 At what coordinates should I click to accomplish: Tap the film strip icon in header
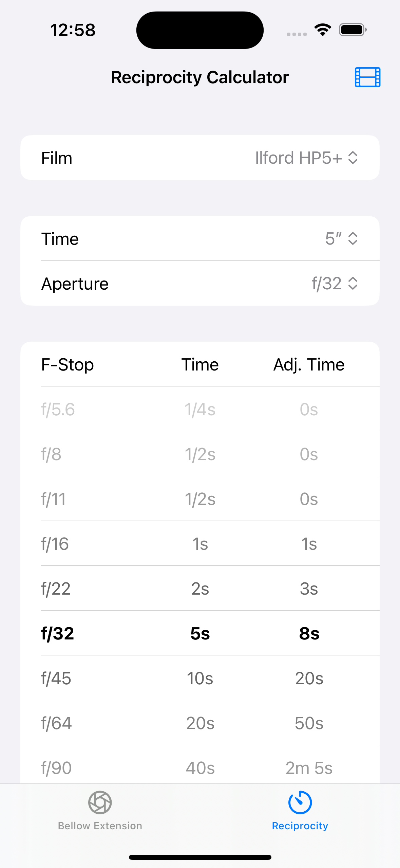click(367, 77)
